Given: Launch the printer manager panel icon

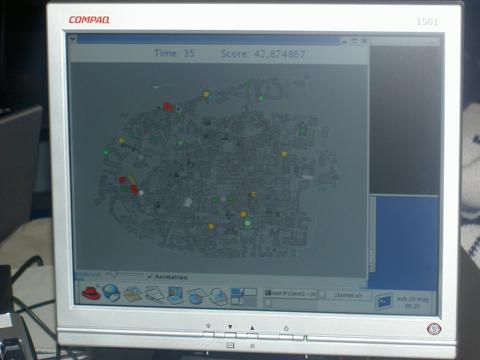Looking at the screenshot, I should (217, 296).
